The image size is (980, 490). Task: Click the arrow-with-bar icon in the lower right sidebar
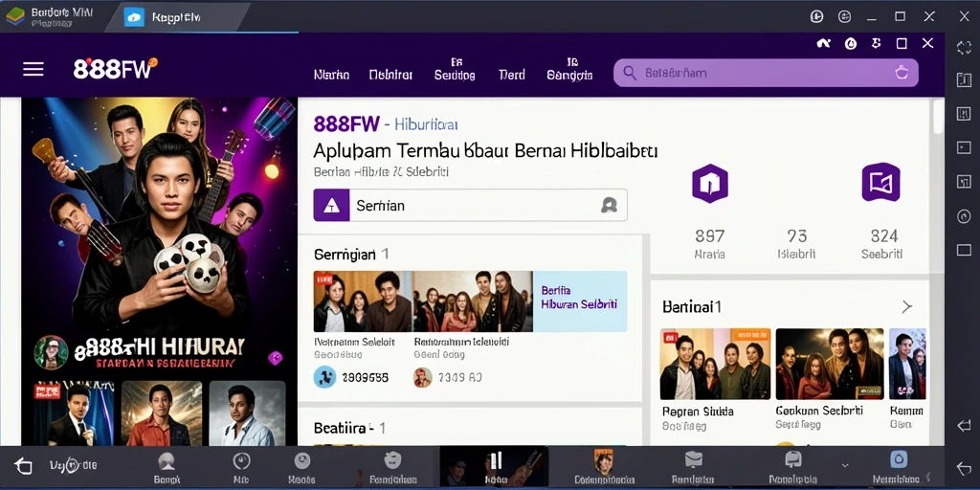(964, 426)
